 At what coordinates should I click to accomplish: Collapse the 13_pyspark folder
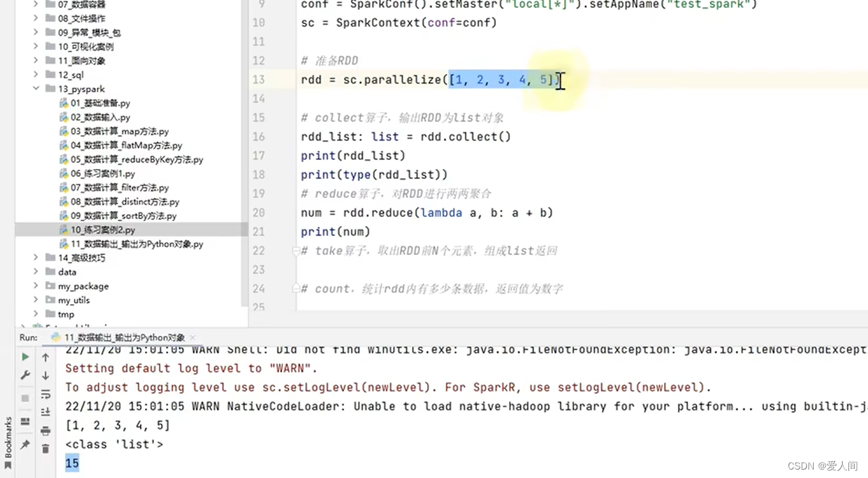pos(36,89)
